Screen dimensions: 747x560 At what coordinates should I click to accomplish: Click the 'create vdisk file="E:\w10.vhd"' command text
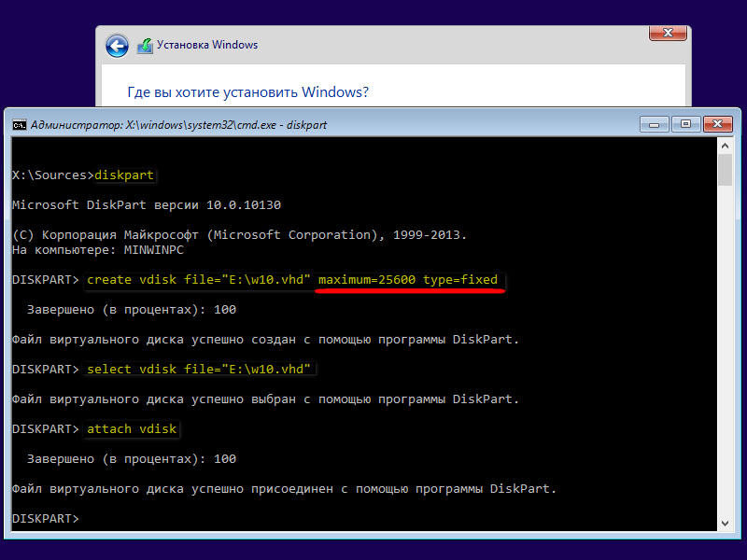click(x=199, y=279)
